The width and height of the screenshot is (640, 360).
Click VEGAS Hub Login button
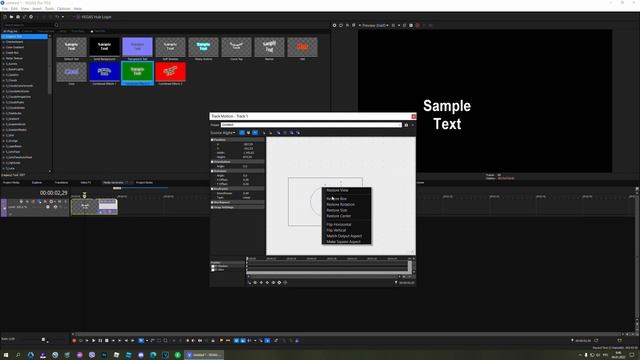(x=94, y=17)
